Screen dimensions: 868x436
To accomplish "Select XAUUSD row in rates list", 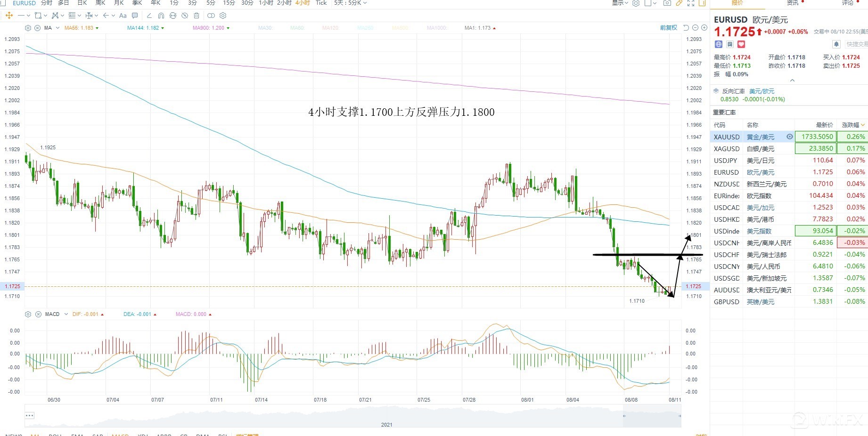I will point(727,137).
